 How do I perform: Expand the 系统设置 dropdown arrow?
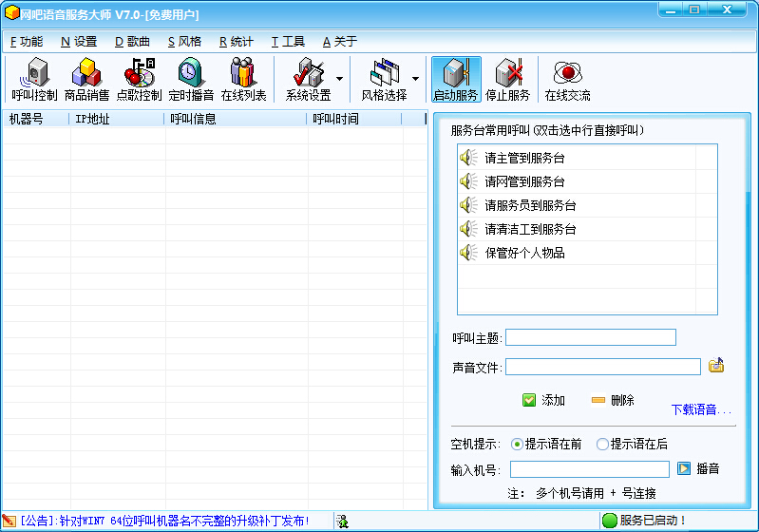tap(339, 80)
